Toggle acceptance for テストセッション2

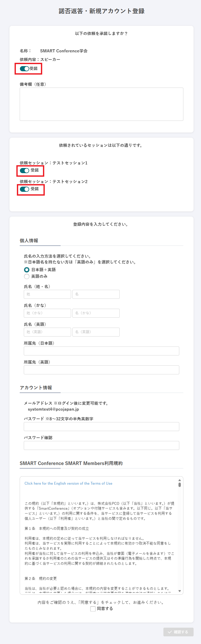25,189
